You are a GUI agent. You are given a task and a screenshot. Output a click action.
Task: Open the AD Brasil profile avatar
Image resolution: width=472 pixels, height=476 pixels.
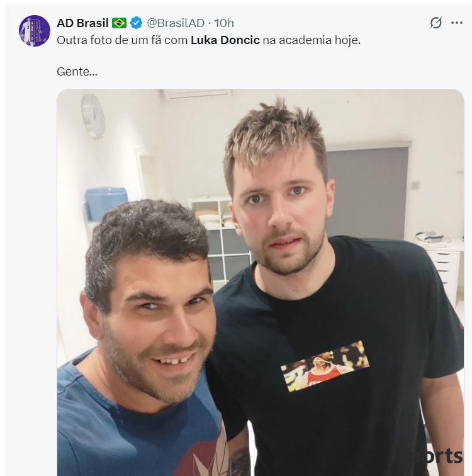click(34, 31)
